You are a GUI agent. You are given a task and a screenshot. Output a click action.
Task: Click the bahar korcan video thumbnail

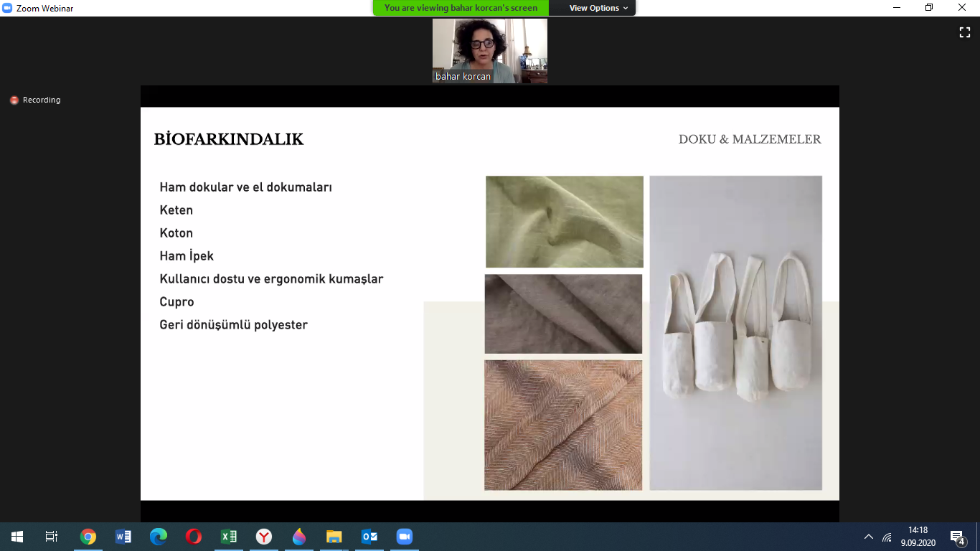tap(490, 51)
